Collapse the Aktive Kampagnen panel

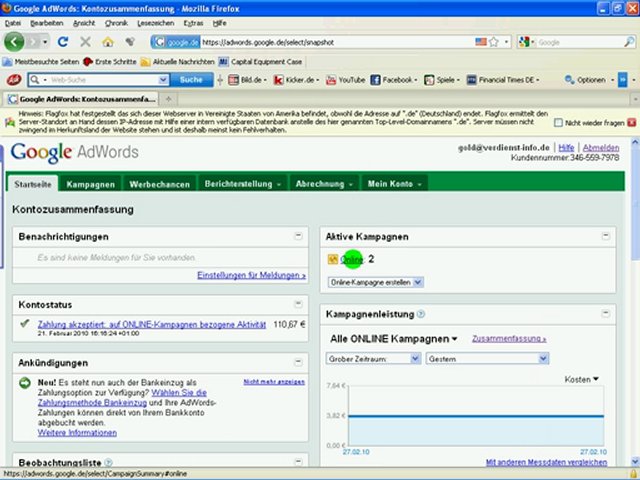(606, 236)
